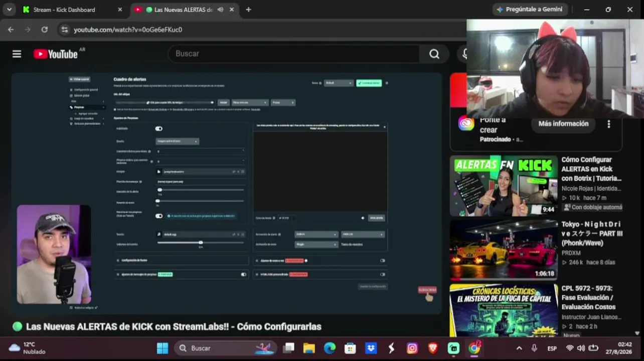Click the browser address bar URL
This screenshot has width=644, height=361.
coord(128,30)
